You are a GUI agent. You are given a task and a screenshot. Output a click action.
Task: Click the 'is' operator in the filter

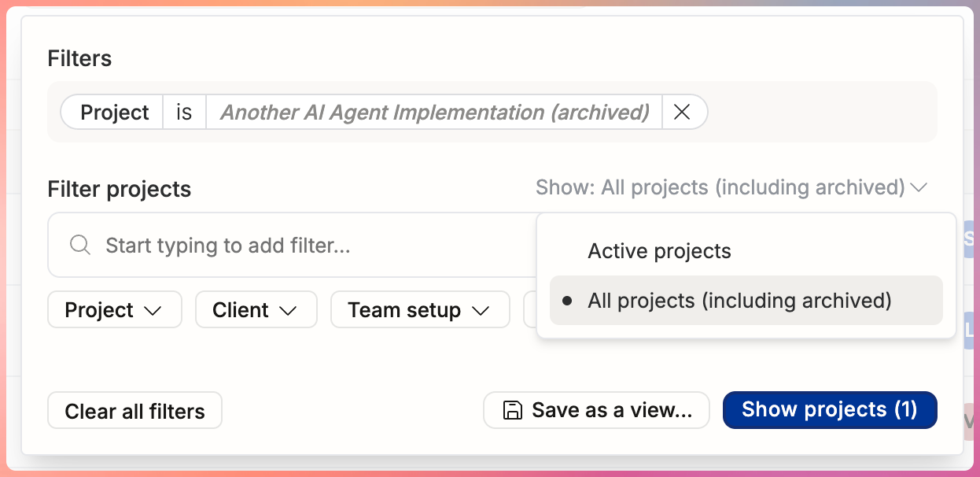click(184, 113)
